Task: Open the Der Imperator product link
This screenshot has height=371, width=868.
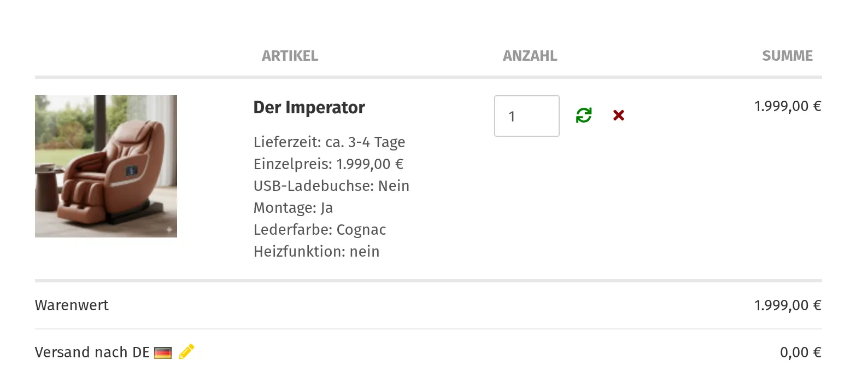Action: pos(309,108)
